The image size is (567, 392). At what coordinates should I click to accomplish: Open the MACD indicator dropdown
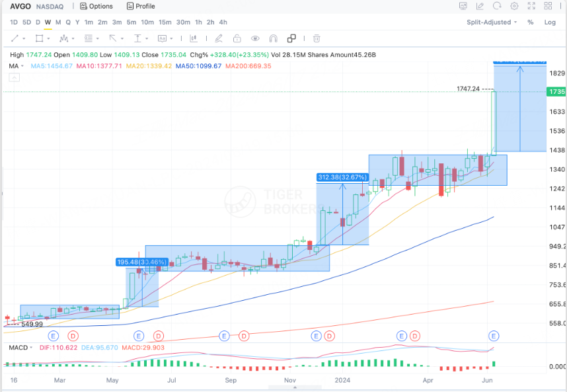tap(20, 348)
